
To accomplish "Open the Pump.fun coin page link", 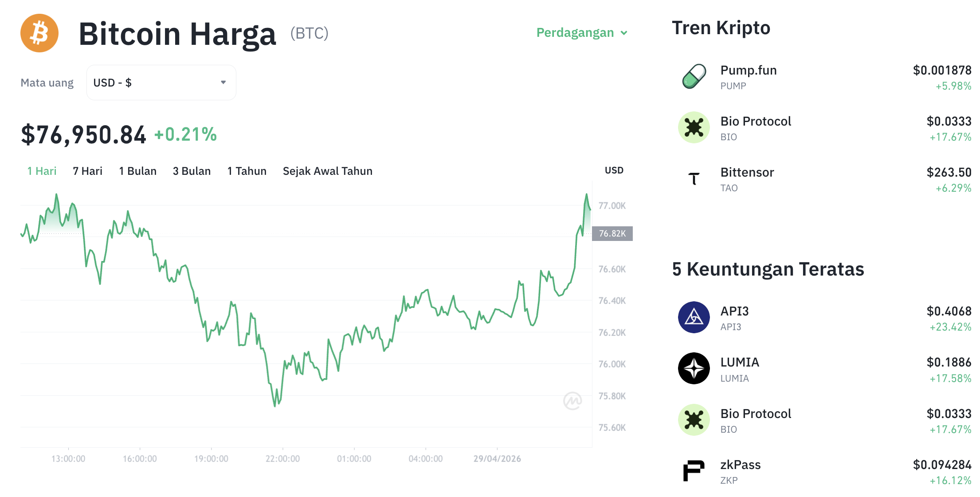I will point(748,70).
